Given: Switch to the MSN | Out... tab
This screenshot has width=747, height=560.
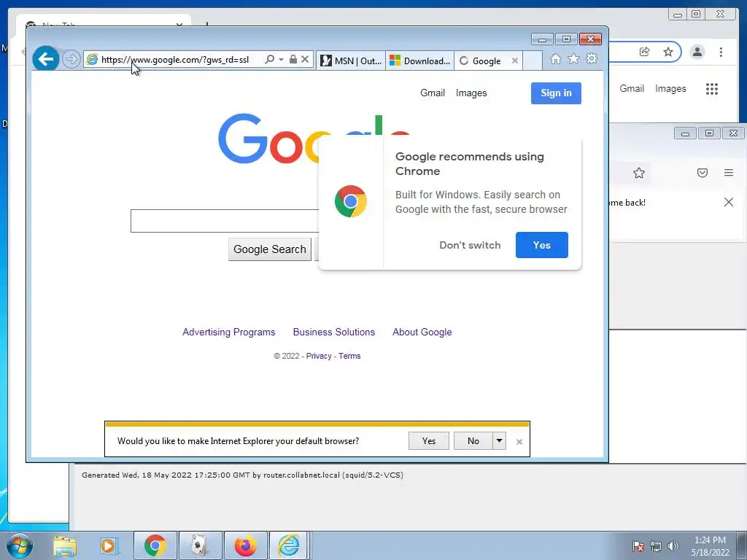Looking at the screenshot, I should coord(351,61).
